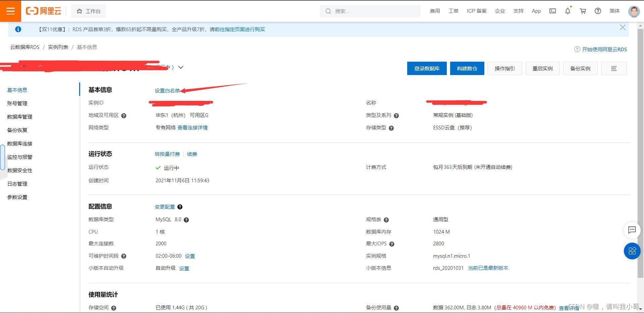
Task: Click the 当前已是最新版本 link
Action: pos(488,268)
